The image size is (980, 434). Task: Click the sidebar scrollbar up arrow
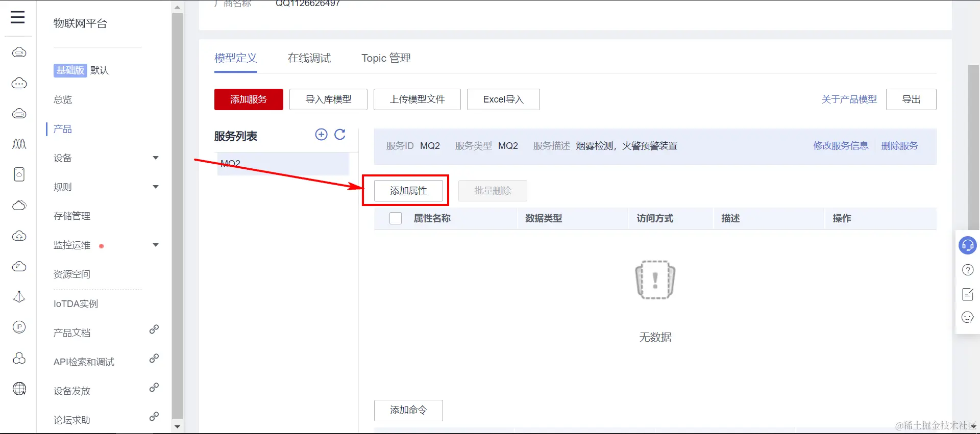(177, 7)
